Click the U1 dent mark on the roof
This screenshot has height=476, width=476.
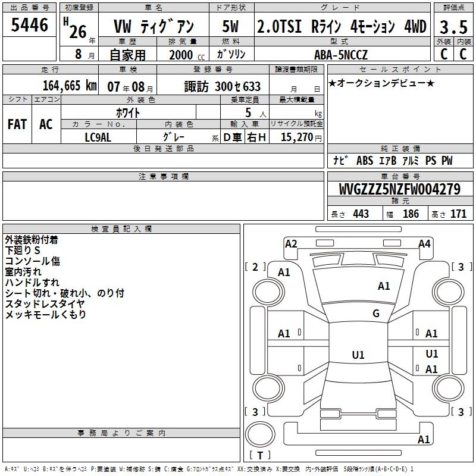click(x=358, y=355)
